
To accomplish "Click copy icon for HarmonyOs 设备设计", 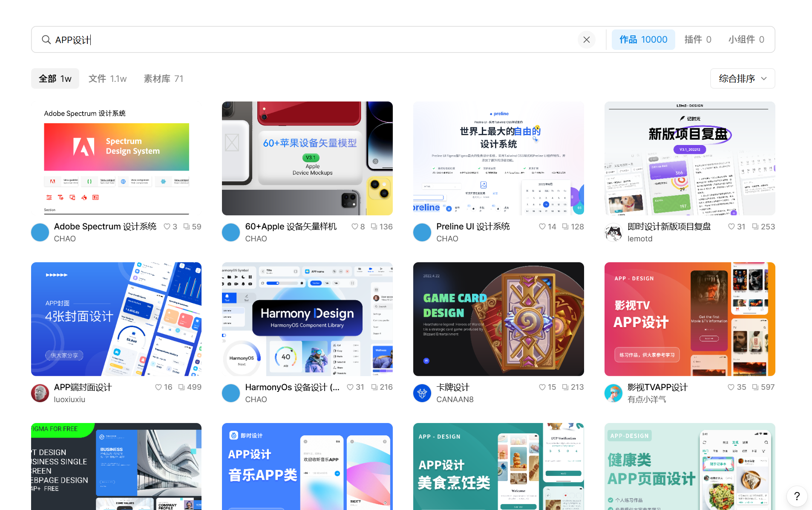I will pos(374,387).
